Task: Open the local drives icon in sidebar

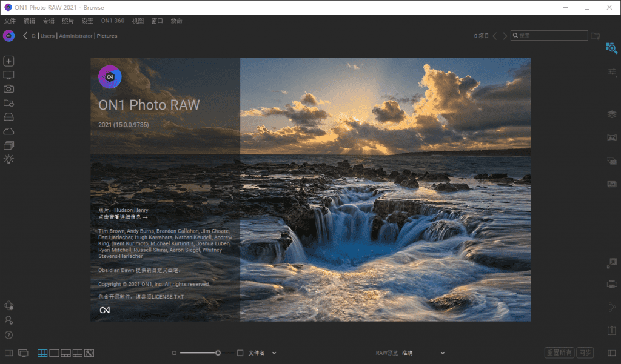Action: [x=8, y=117]
